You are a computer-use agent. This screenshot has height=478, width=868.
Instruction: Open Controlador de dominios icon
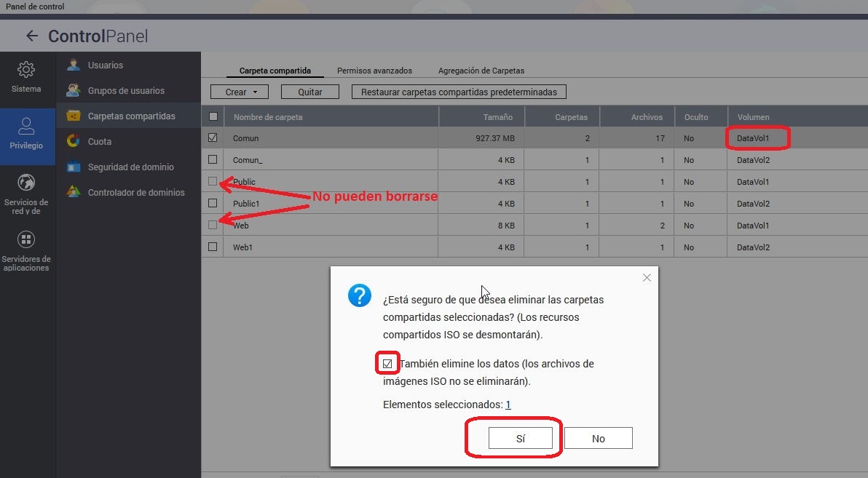click(74, 193)
